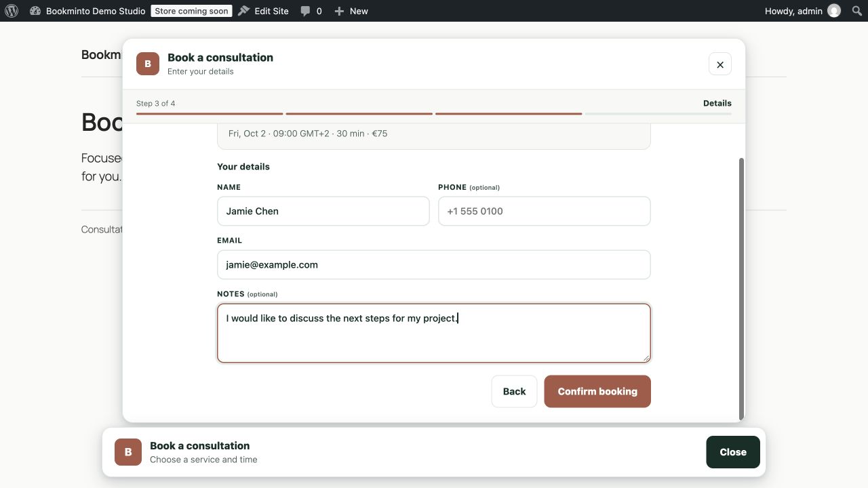Open the comments bubble icon
Image resolution: width=868 pixels, height=488 pixels.
click(306, 12)
